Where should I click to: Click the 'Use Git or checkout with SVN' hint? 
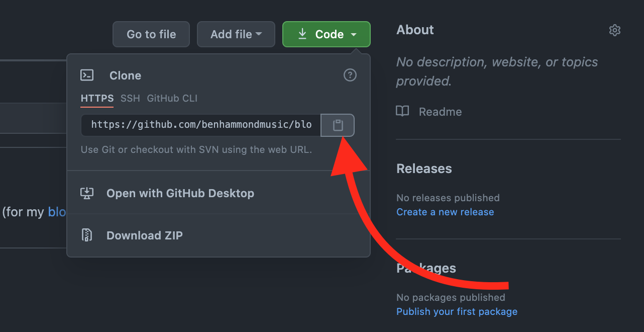[x=196, y=149]
